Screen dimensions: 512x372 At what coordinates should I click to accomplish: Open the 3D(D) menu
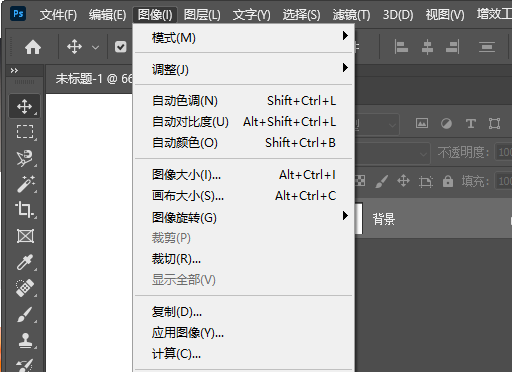click(x=398, y=15)
